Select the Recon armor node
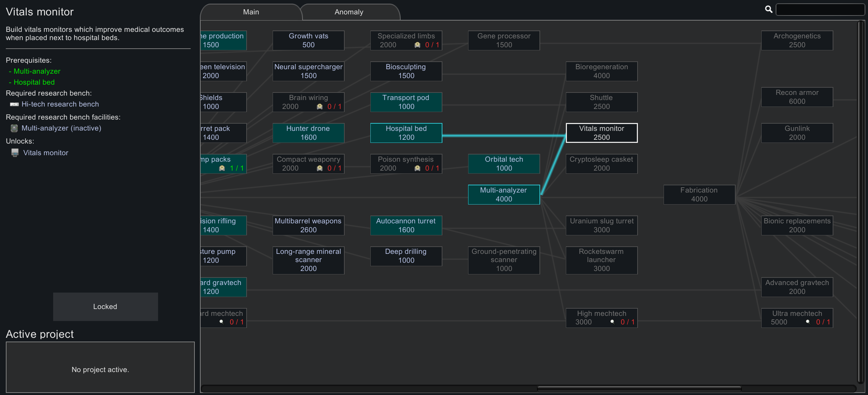This screenshot has width=868, height=395. (797, 97)
